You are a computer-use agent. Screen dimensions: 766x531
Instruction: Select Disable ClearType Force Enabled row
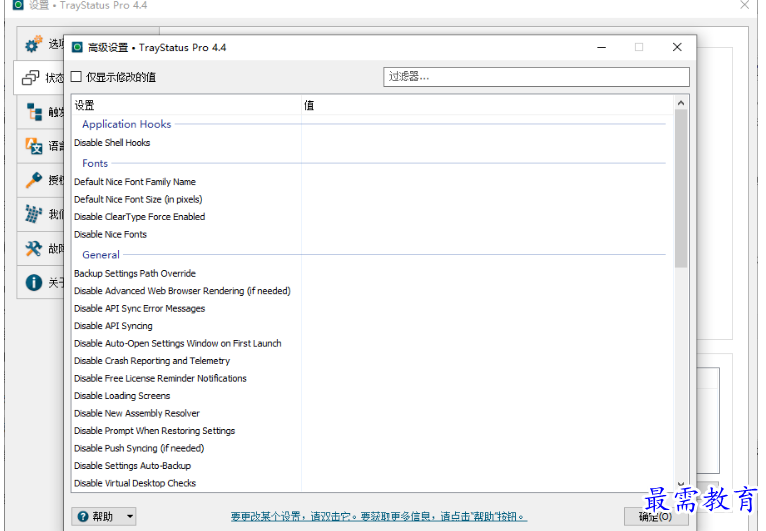373,216
